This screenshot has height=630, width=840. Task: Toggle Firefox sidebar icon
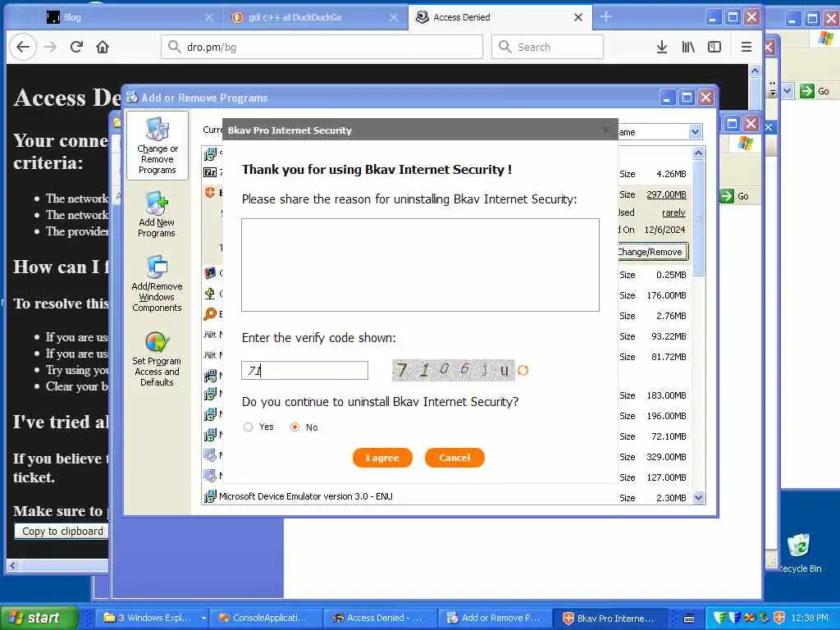point(714,47)
